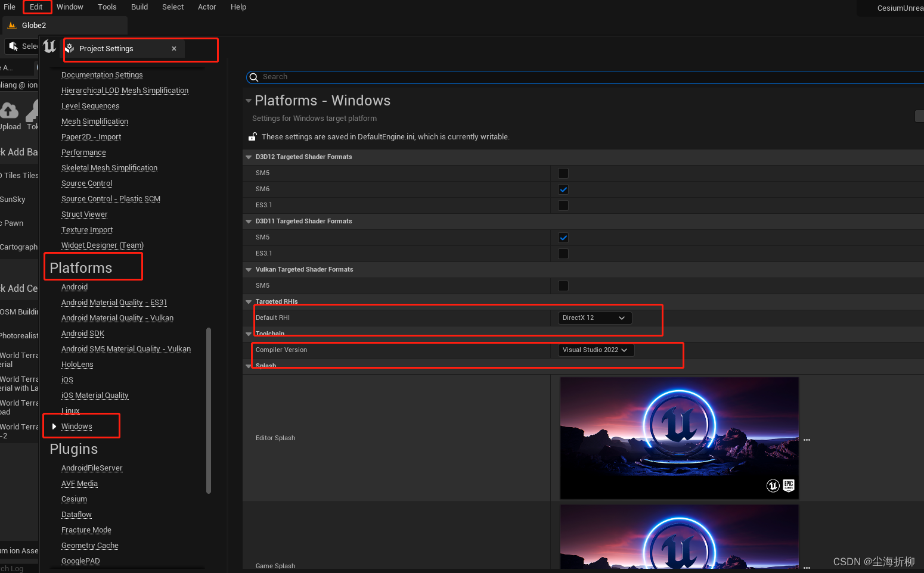The width and height of the screenshot is (924, 573).
Task: Toggle D3D11 SM5 checkbox
Action: (x=563, y=238)
